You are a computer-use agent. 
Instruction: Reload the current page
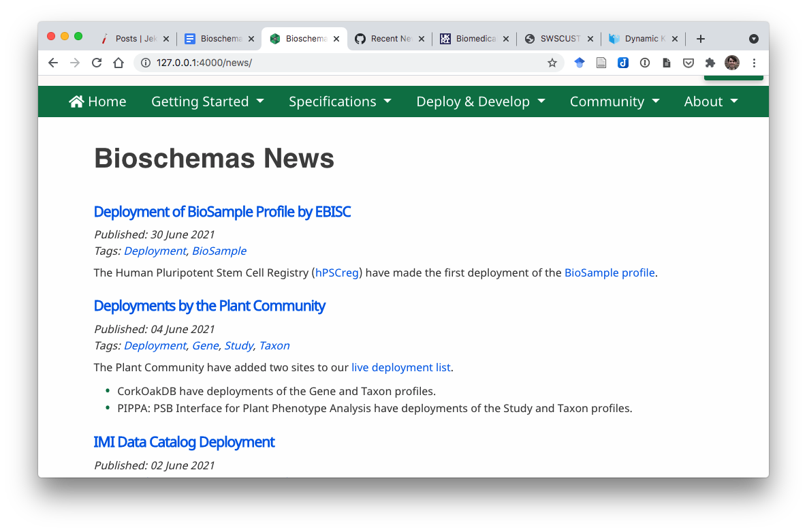(x=96, y=63)
